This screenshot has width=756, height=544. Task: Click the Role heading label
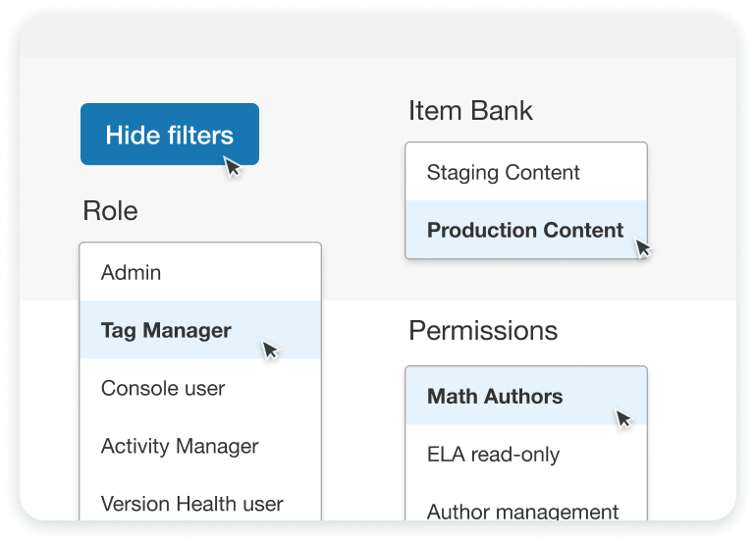(110, 210)
